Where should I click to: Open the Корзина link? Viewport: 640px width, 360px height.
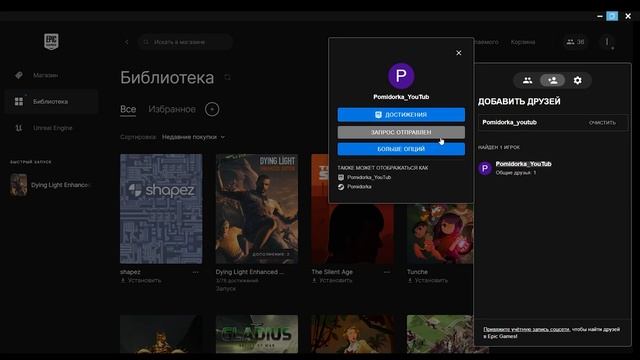coord(523,42)
